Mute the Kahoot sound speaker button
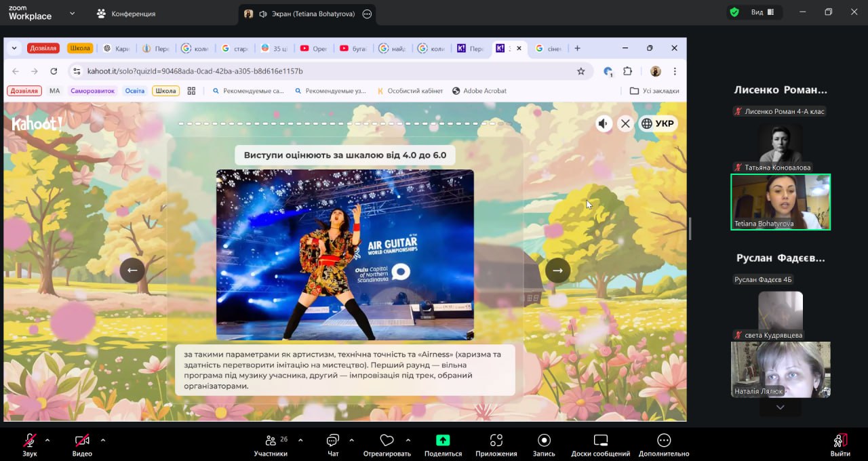868x461 pixels. pos(604,123)
